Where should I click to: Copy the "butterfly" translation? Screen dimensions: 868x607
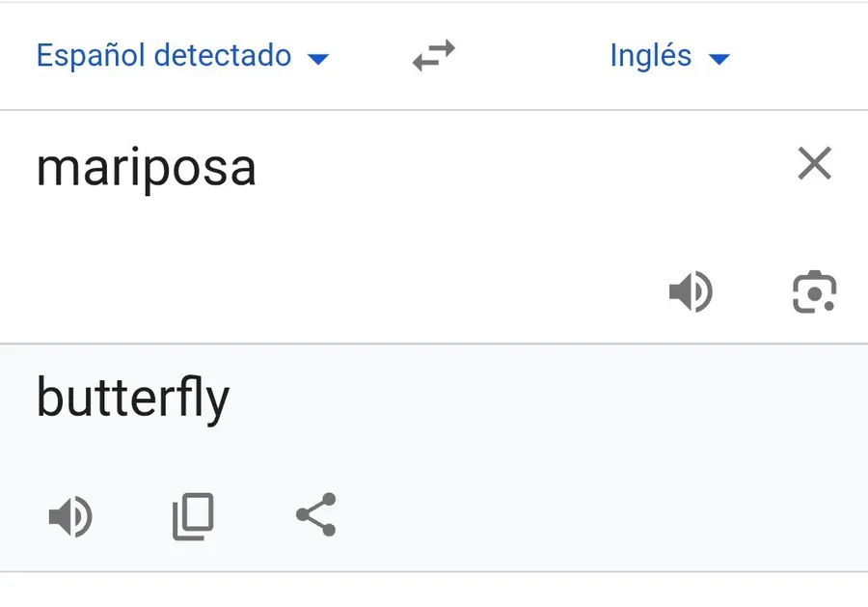point(193,517)
